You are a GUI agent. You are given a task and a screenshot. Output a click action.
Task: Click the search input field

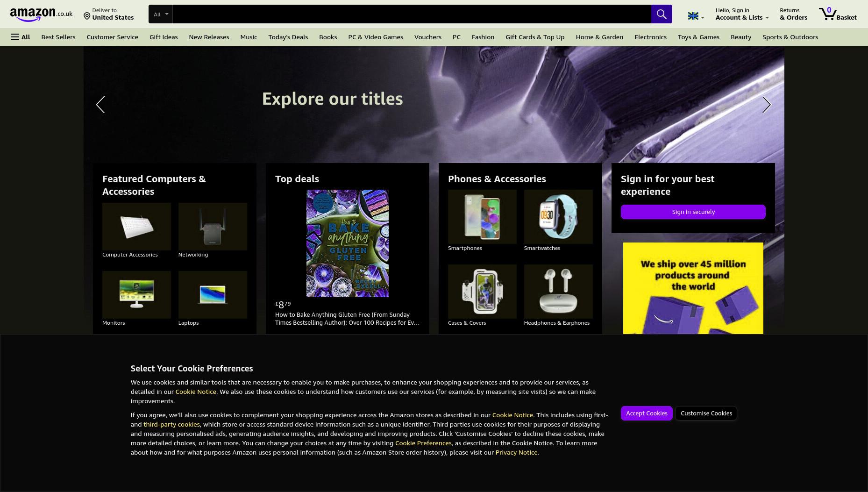(x=412, y=14)
